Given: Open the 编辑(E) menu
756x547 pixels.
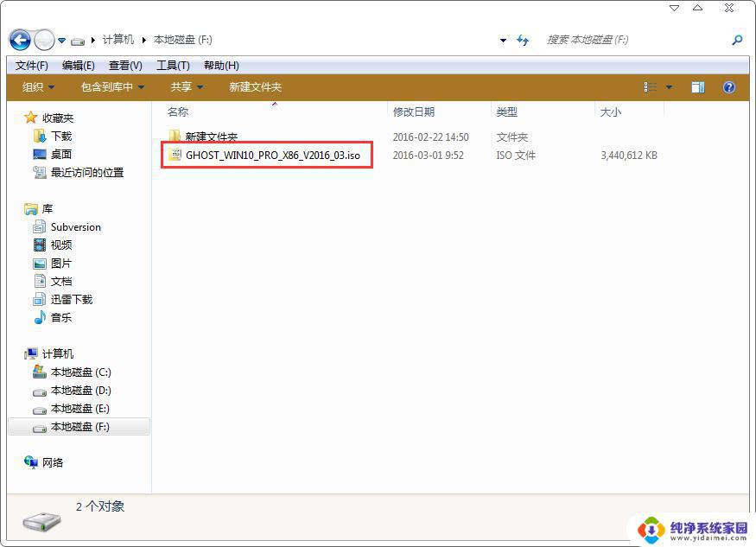Looking at the screenshot, I should pyautogui.click(x=78, y=66).
